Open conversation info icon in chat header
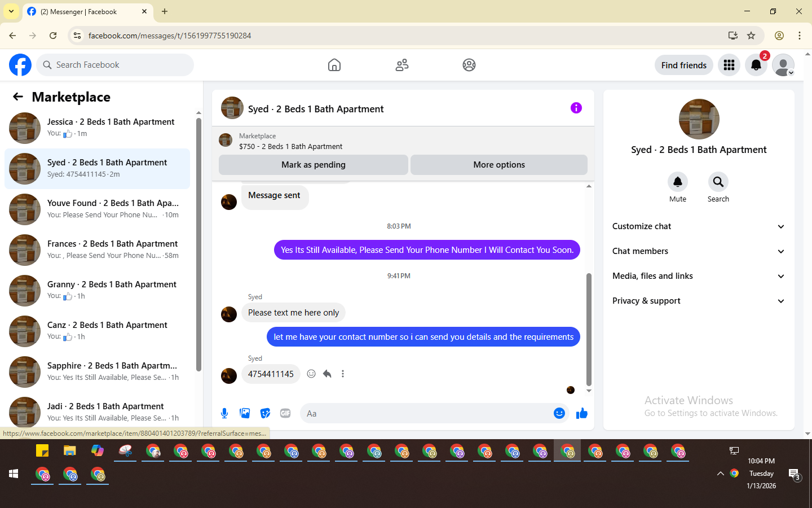Screen dimensions: 812x508 point(576,108)
